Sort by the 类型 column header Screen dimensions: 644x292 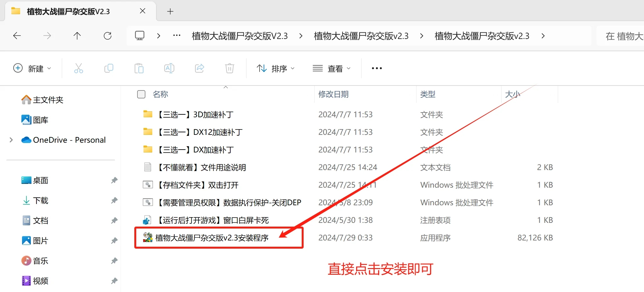[428, 94]
